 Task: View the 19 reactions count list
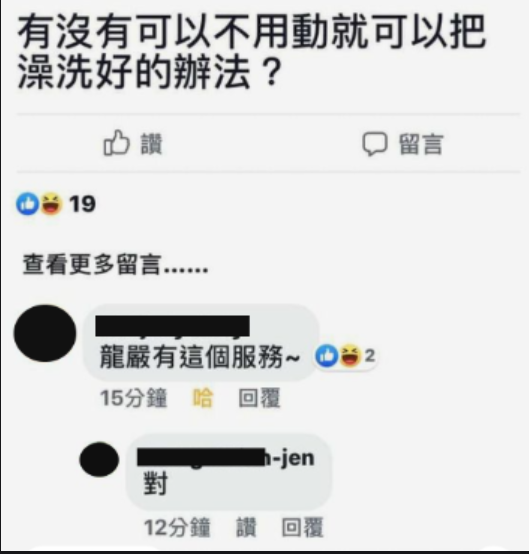tap(82, 204)
